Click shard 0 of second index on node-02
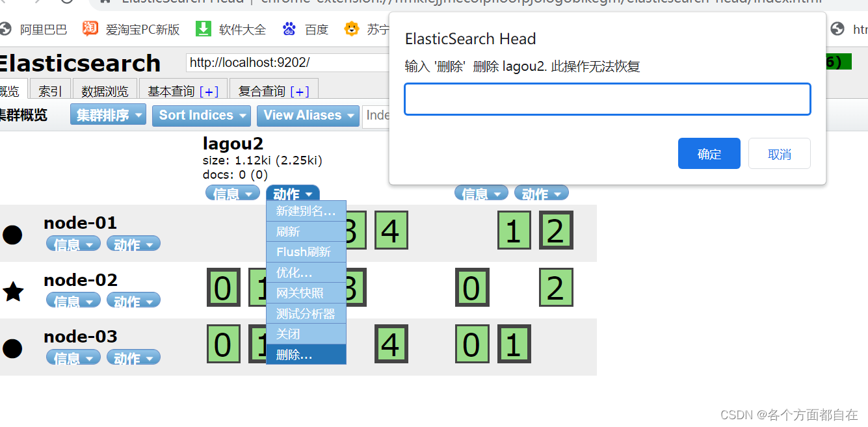The image size is (868, 427). pos(472,287)
